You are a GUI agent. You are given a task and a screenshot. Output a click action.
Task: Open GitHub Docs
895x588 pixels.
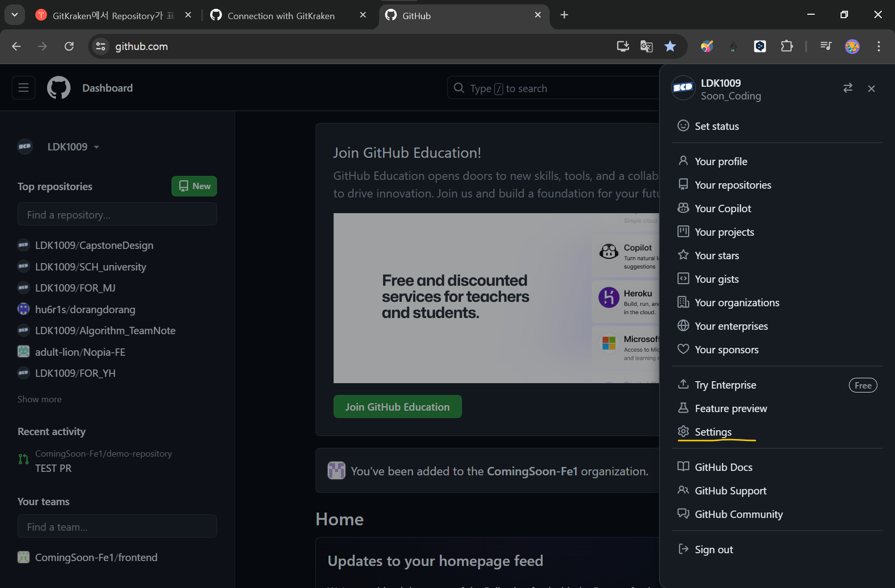[777, 467]
